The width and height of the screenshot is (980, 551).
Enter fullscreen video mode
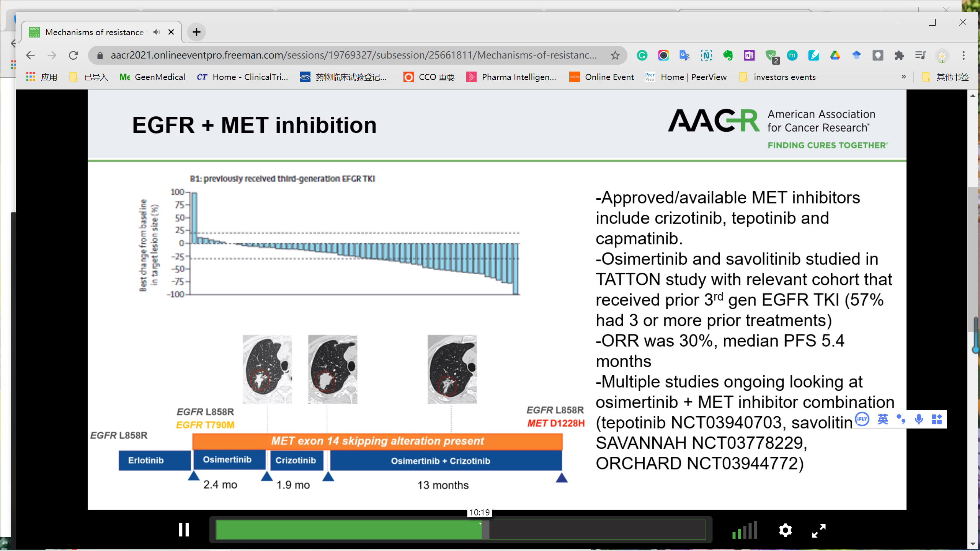pyautogui.click(x=819, y=530)
